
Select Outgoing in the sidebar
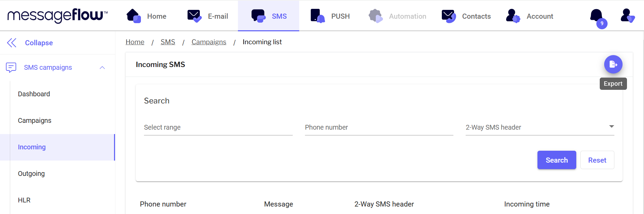click(x=31, y=174)
